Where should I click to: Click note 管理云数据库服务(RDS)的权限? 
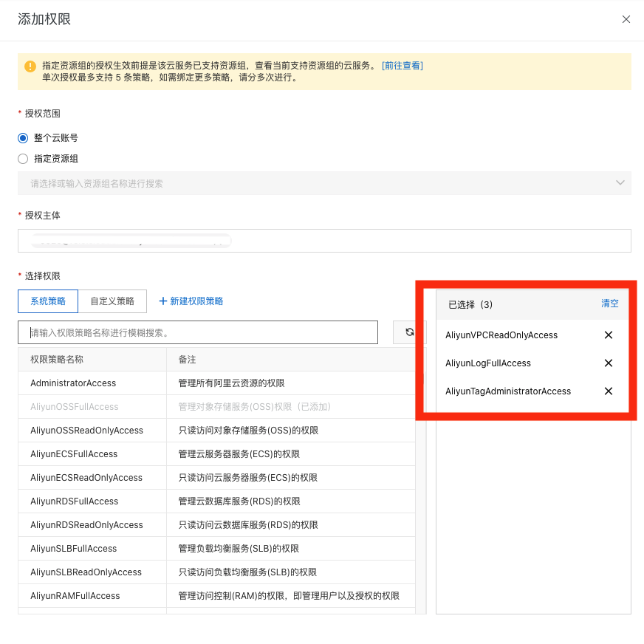239,501
